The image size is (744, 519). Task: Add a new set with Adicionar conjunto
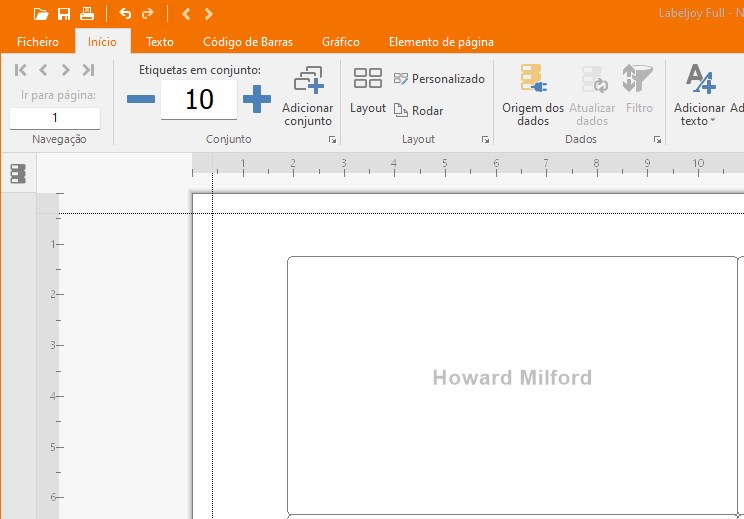click(308, 96)
